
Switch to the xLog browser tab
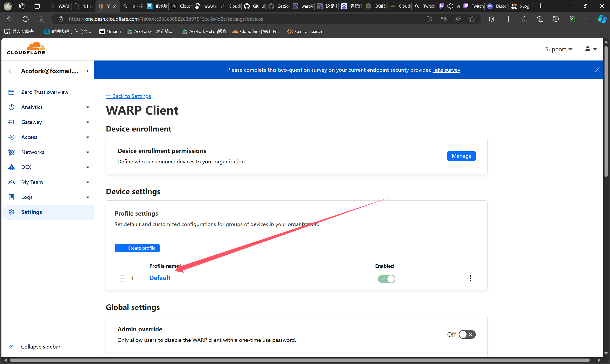click(x=521, y=6)
